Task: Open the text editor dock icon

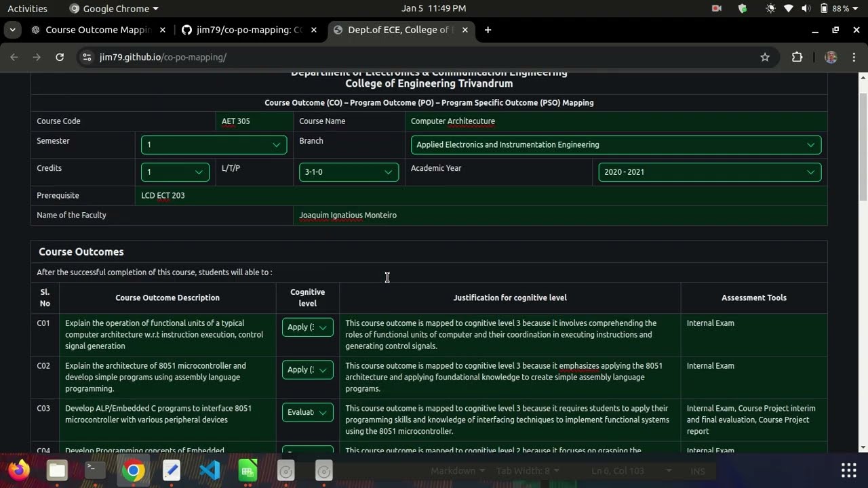Action: click(x=172, y=470)
